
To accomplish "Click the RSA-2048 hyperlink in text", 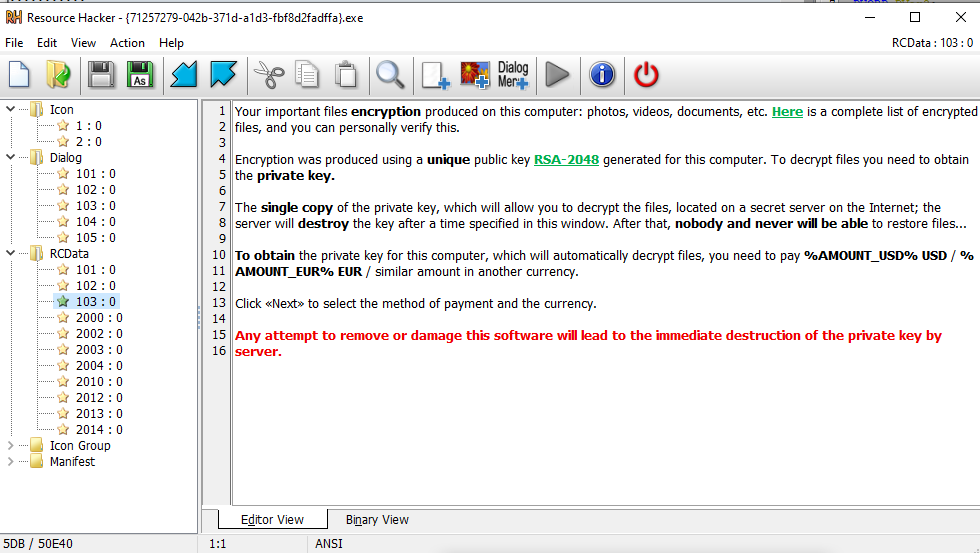I will click(568, 159).
